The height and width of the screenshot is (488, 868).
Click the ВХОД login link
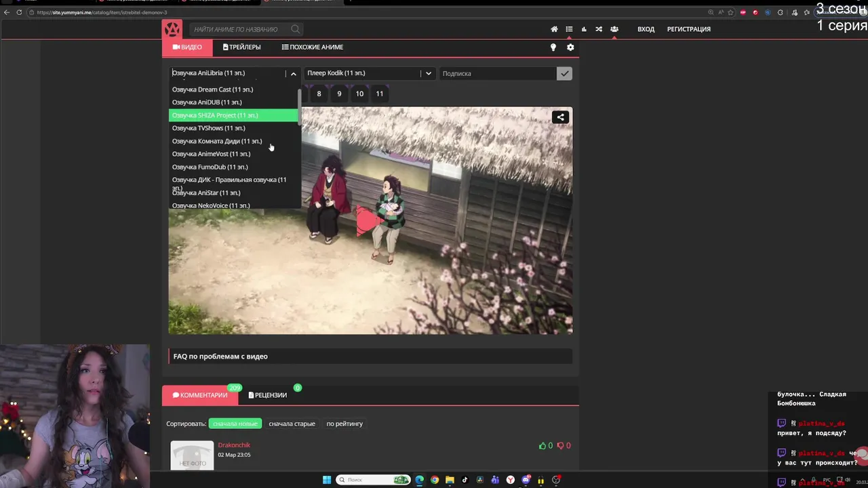[646, 29]
